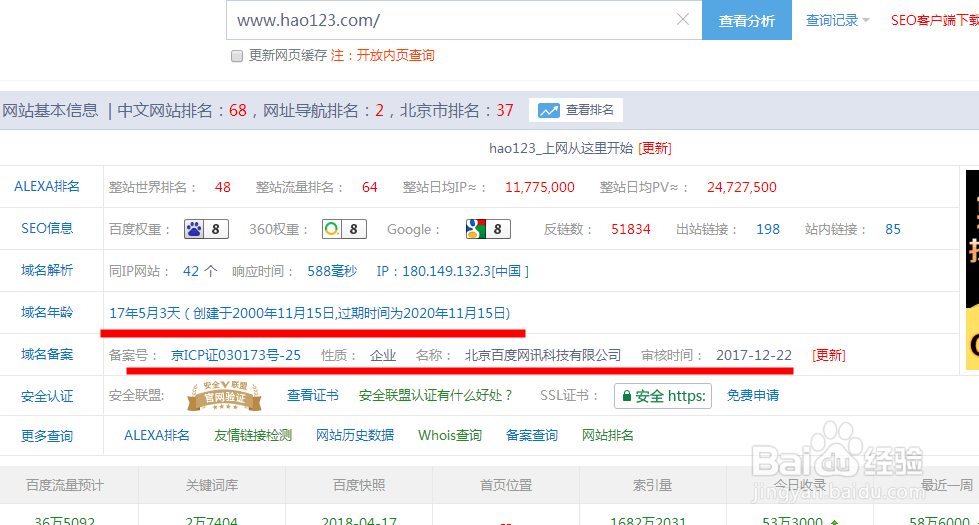Click the 首页位置 column header
979x525 pixels.
coord(506,485)
